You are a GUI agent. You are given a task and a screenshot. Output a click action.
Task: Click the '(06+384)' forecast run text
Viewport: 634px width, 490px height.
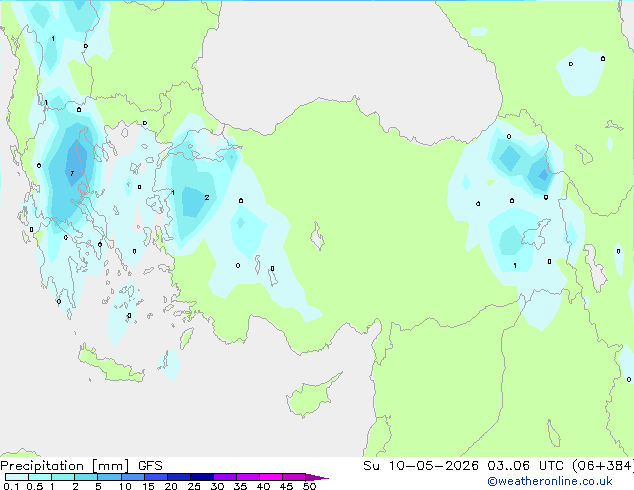[603, 466]
